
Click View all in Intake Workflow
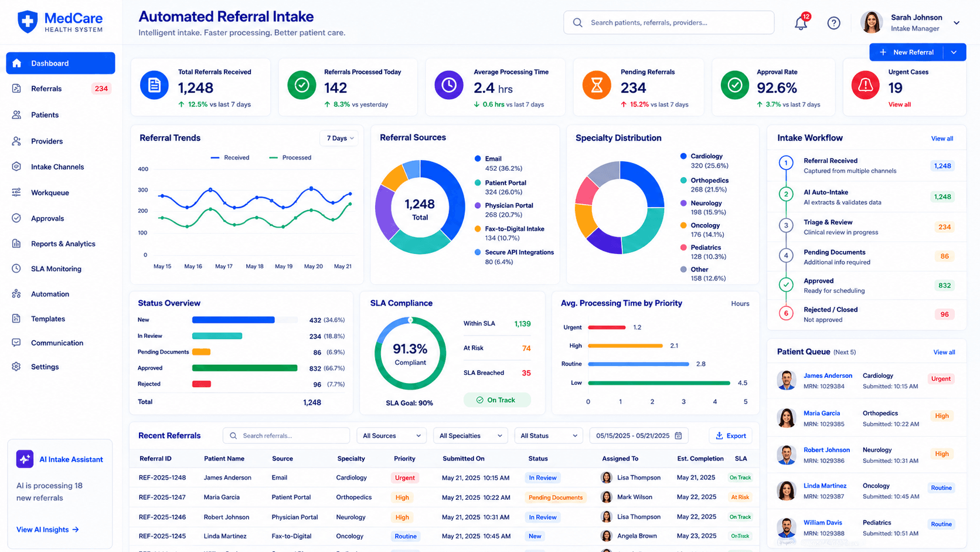pyautogui.click(x=942, y=139)
